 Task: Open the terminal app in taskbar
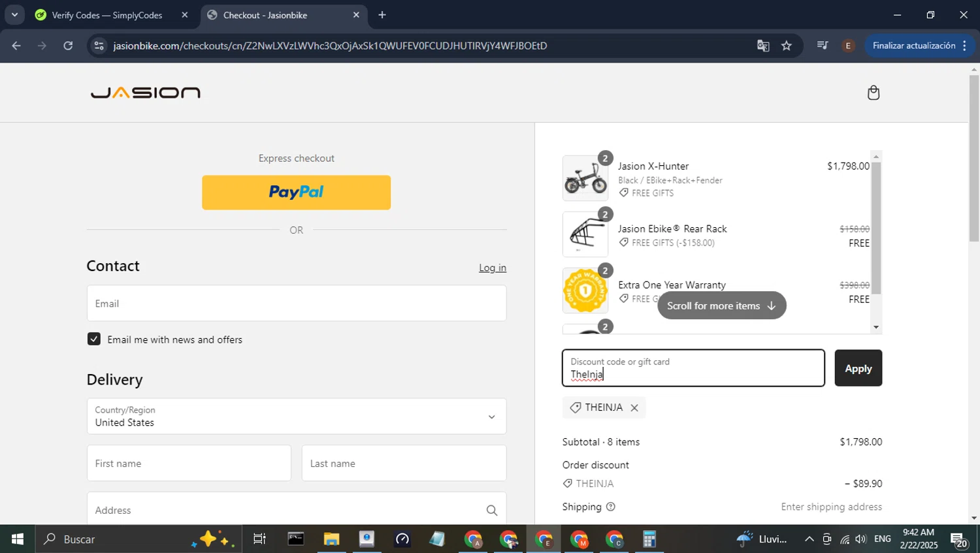pyautogui.click(x=296, y=539)
